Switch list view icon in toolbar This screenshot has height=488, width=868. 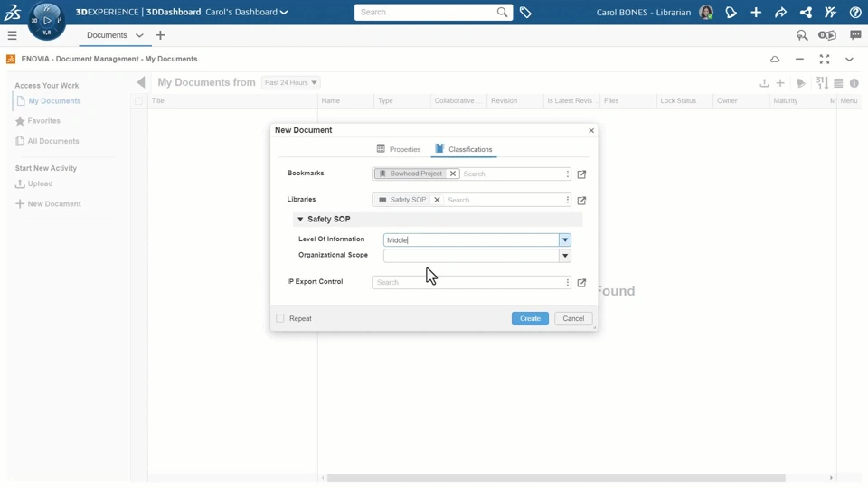838,83
